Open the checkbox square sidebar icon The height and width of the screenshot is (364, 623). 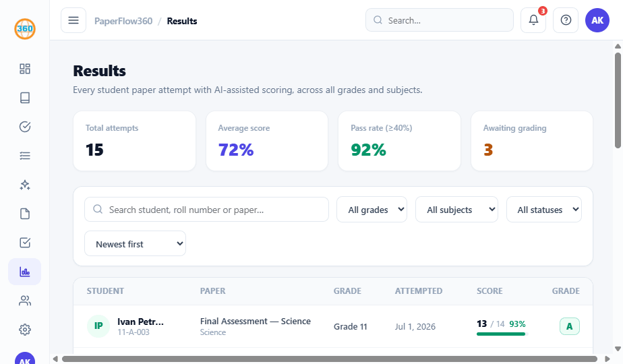click(25, 243)
